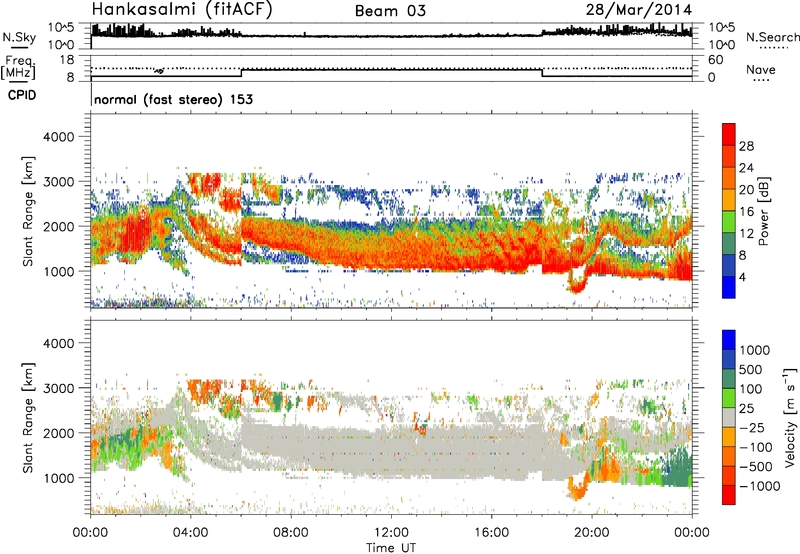Click the red bottom of velocity colorbar

[x=729, y=497]
